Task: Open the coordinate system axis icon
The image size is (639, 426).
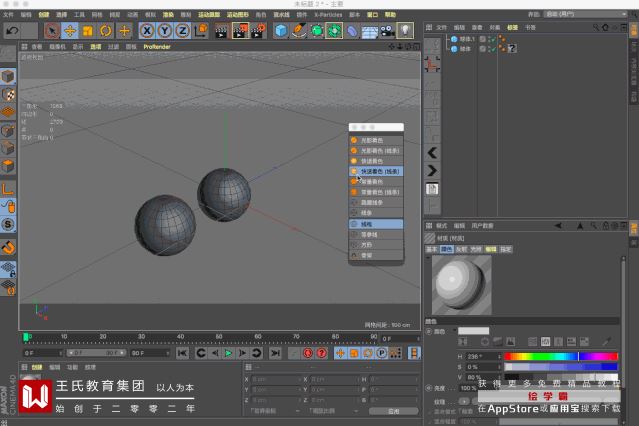Action: click(x=201, y=31)
